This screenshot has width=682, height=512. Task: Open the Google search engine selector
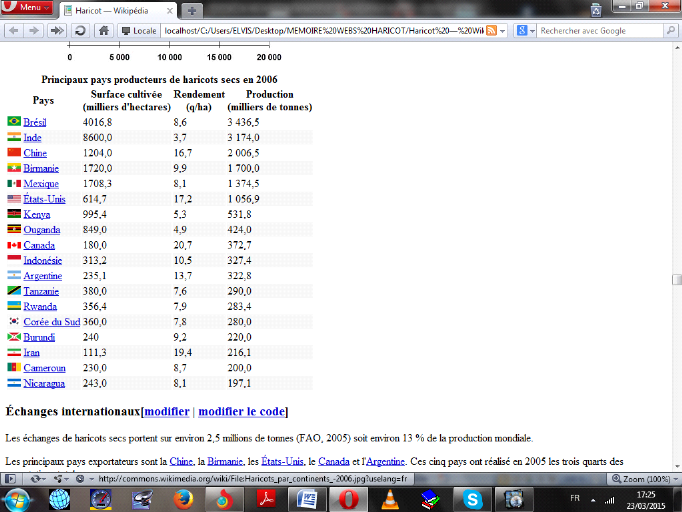pos(525,31)
